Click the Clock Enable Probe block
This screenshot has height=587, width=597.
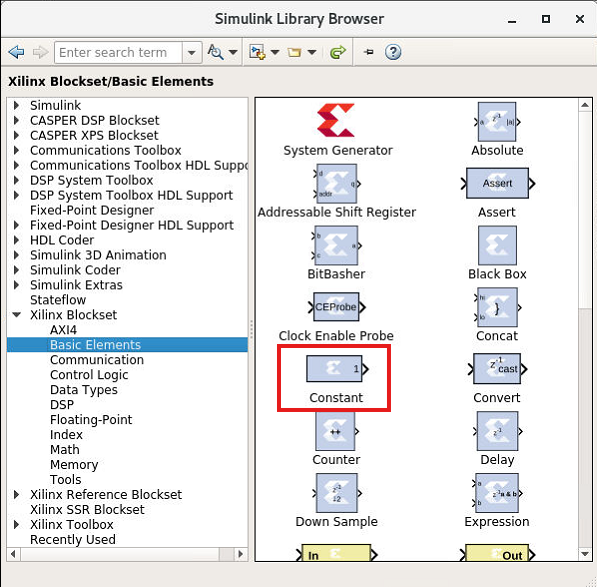[337, 307]
